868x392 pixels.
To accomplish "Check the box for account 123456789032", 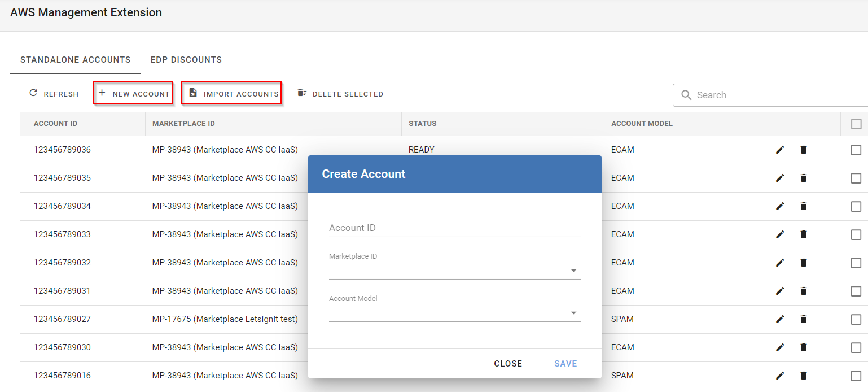I will (x=856, y=263).
